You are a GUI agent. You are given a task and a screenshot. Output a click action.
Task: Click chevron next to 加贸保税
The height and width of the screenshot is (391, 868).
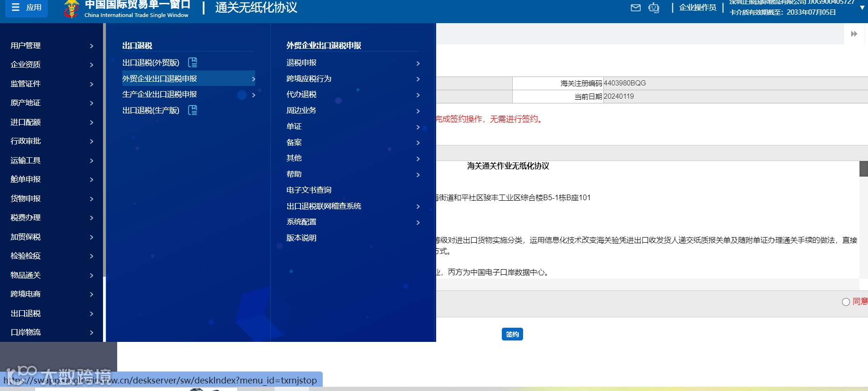(x=92, y=237)
